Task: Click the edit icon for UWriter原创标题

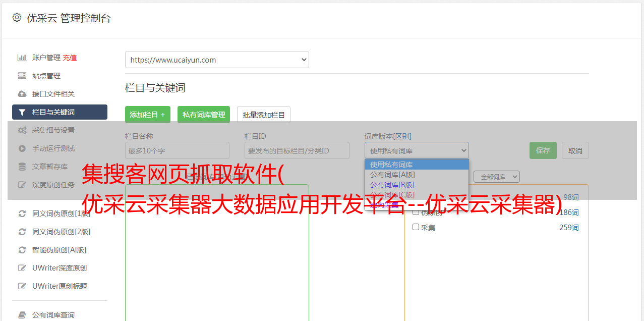Action: tap(22, 286)
